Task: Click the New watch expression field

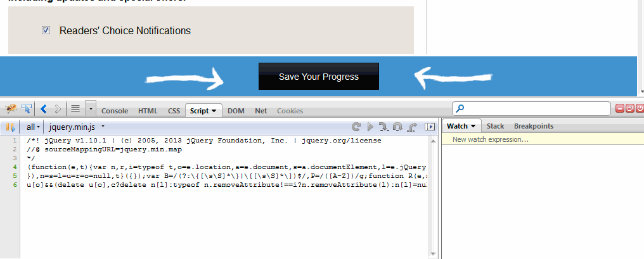Action: (543, 139)
